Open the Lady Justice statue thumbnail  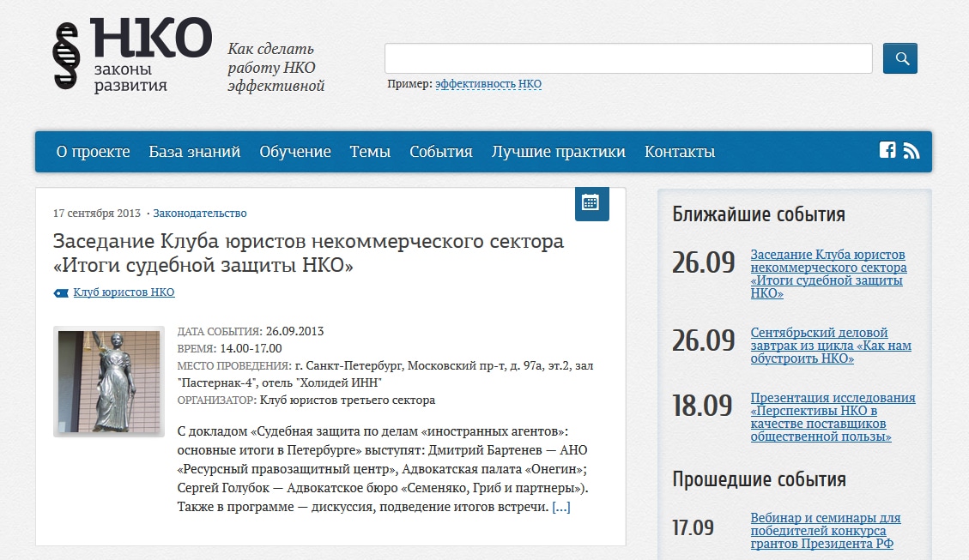click(x=109, y=382)
